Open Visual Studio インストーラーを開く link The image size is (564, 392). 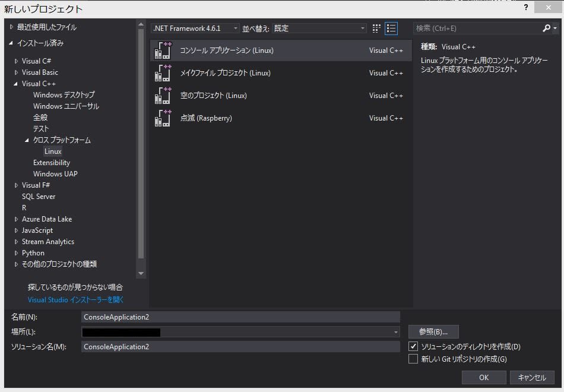pos(75,299)
